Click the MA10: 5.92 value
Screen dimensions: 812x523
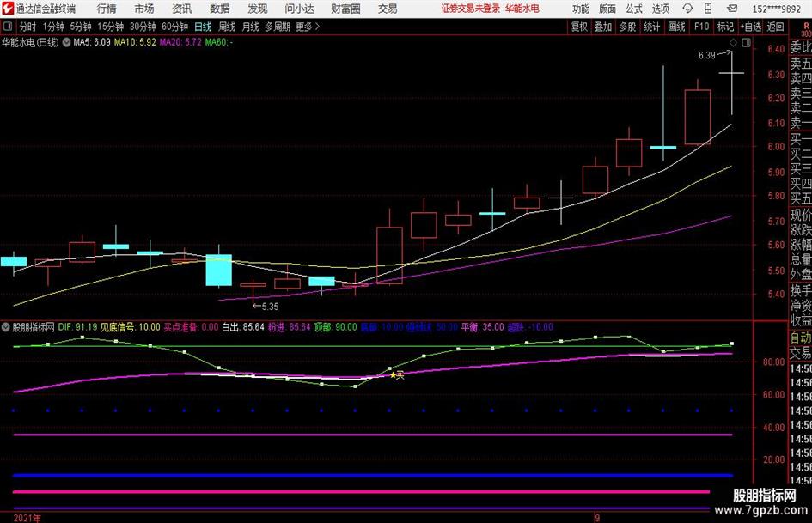tap(135, 42)
